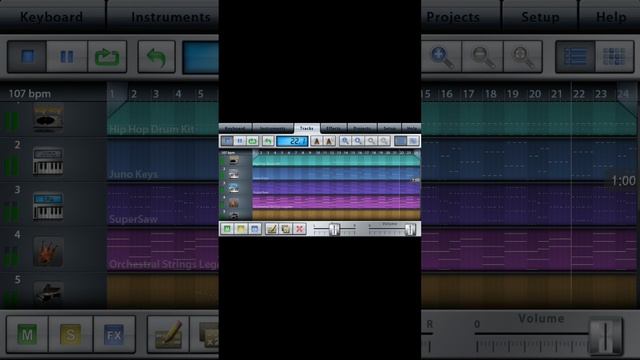Click bar 3 on the background timeline ruler

[156, 94]
